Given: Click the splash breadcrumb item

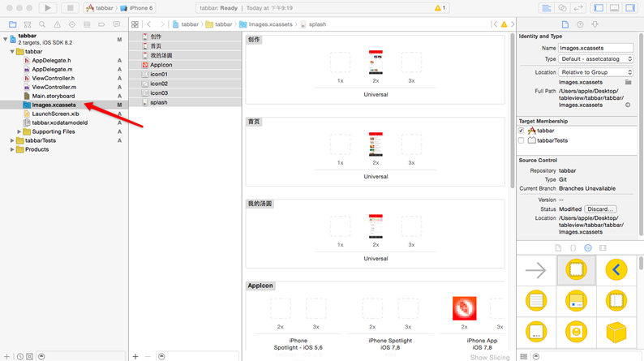Looking at the screenshot, I should tap(313, 24).
